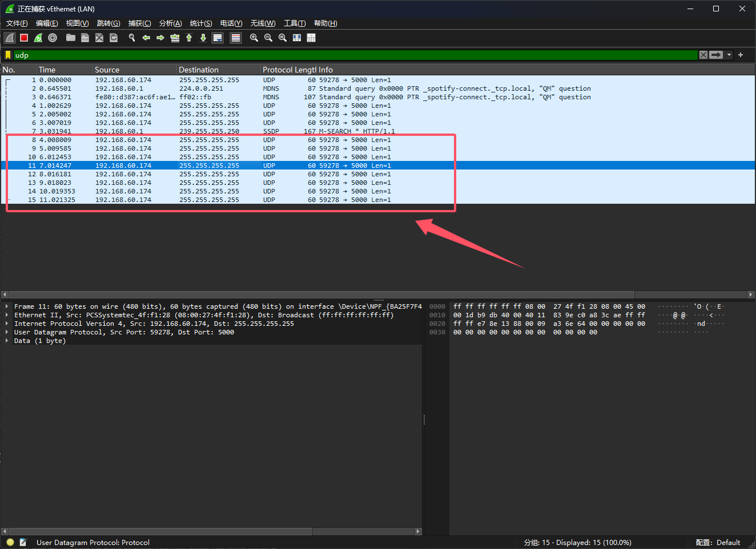The height and width of the screenshot is (549, 756).
Task: Stop the running packet capture
Action: coord(24,38)
